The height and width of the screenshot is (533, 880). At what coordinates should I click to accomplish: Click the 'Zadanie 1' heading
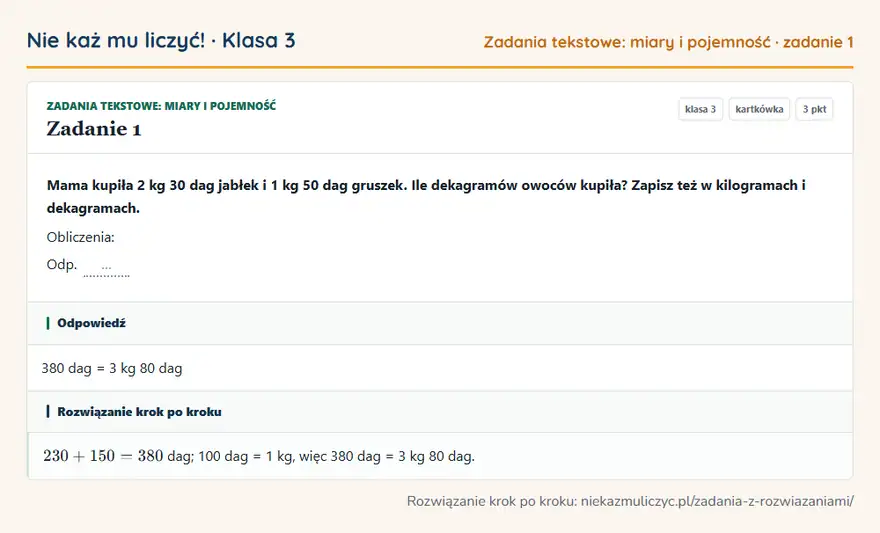tap(94, 129)
